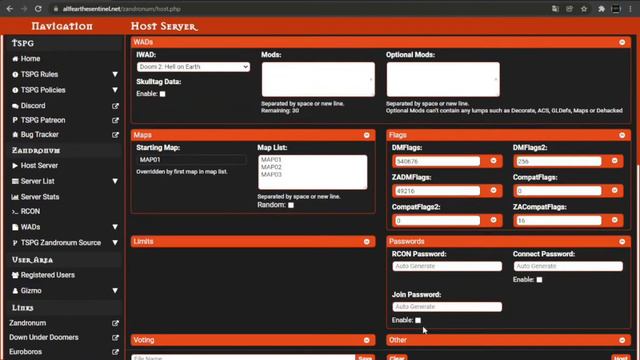Viewport: 640px width, 360px height.
Task: Click the DMFlags value field
Action: (x=437, y=161)
